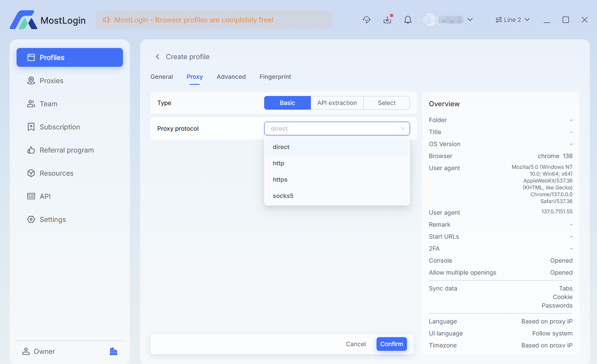
Task: Click the Resources cube icon
Action: [31, 173]
